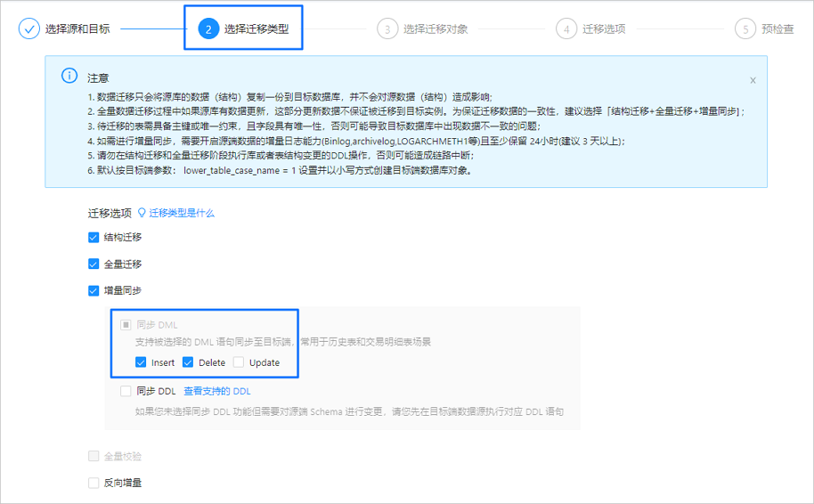Dismiss the 注意 notice with the x
The width and height of the screenshot is (814, 504).
(x=753, y=80)
